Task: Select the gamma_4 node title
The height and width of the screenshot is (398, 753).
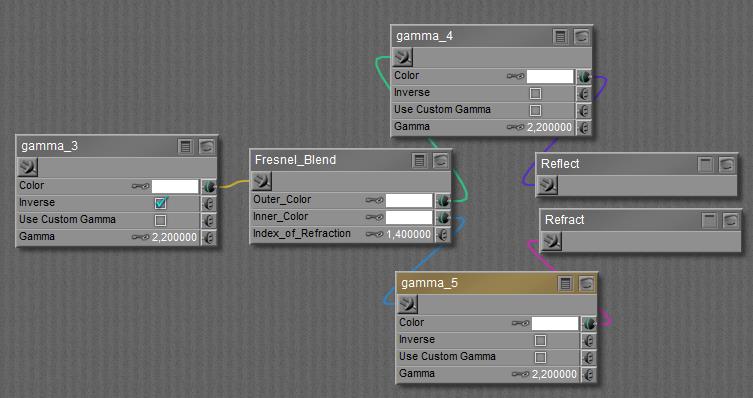Action: click(424, 36)
